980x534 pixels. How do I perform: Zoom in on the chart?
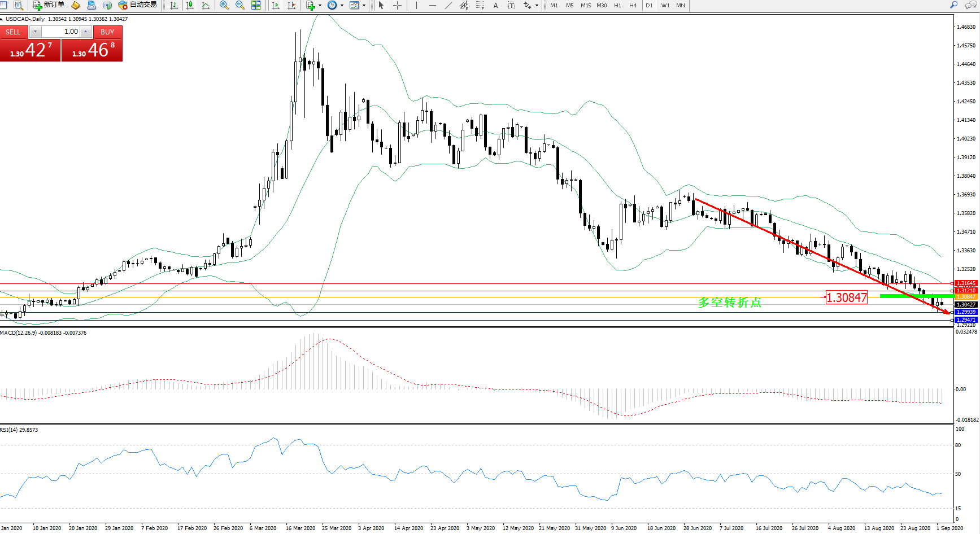tap(224, 6)
